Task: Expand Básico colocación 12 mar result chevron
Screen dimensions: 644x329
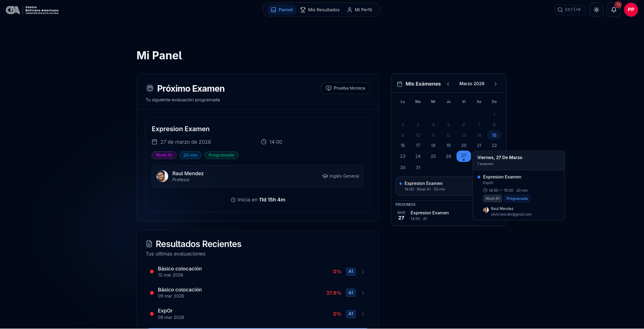Action: point(363,272)
